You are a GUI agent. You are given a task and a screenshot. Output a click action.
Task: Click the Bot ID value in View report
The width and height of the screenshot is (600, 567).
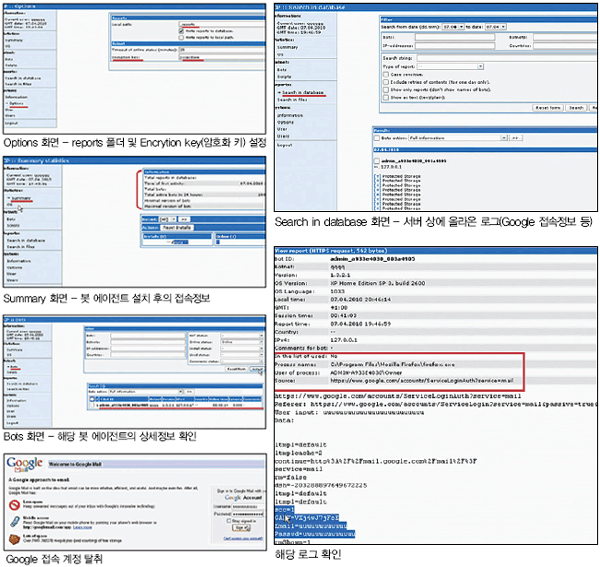tap(372, 259)
